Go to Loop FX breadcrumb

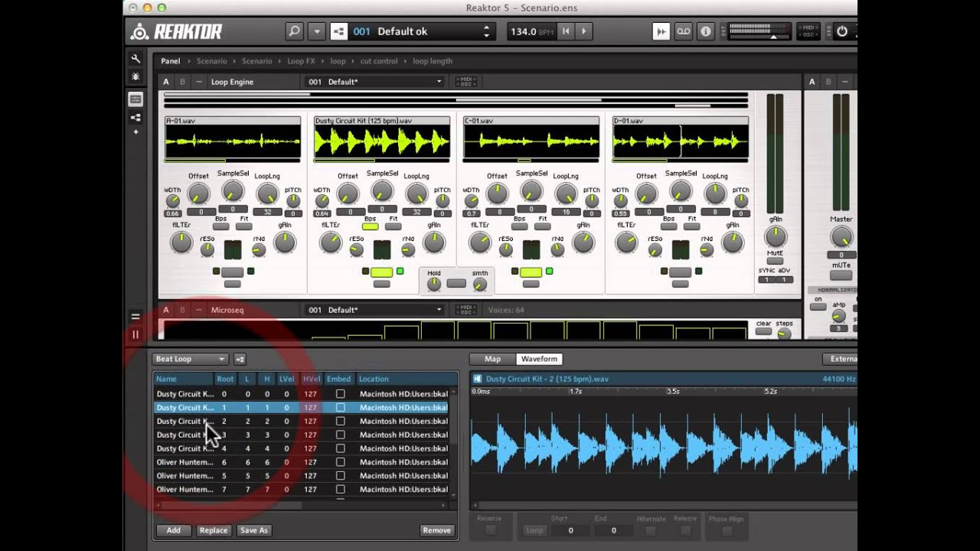[301, 61]
